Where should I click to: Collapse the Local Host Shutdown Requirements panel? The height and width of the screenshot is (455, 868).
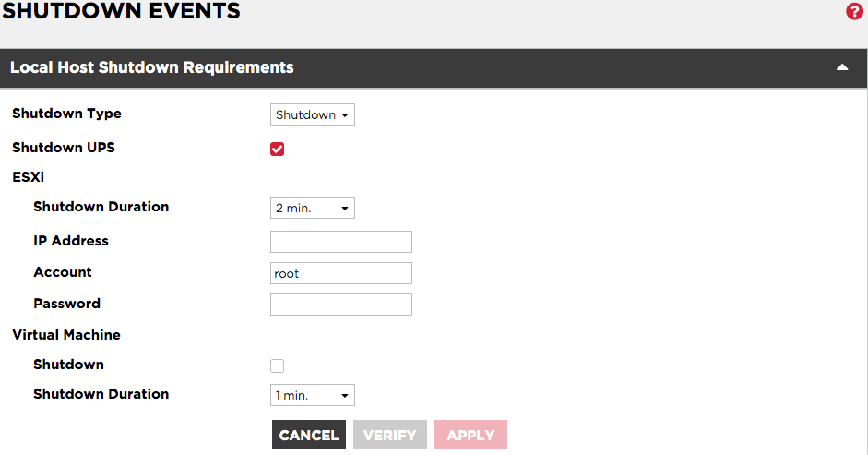click(x=841, y=67)
